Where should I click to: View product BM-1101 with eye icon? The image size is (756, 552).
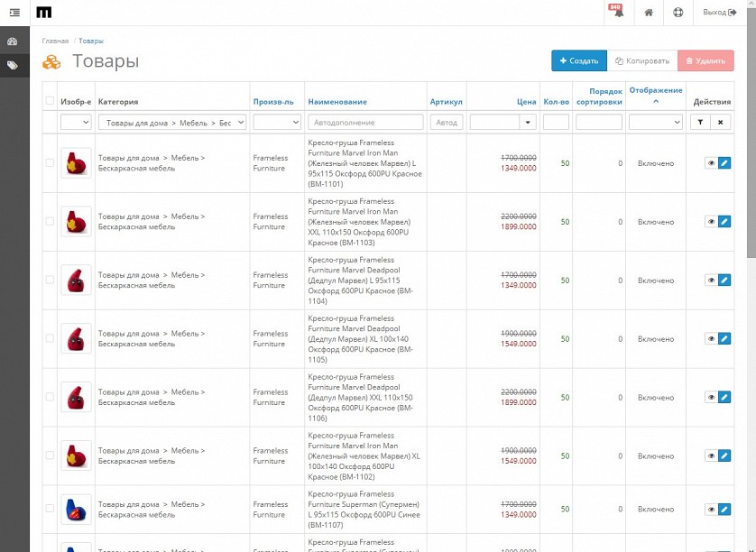click(x=711, y=163)
